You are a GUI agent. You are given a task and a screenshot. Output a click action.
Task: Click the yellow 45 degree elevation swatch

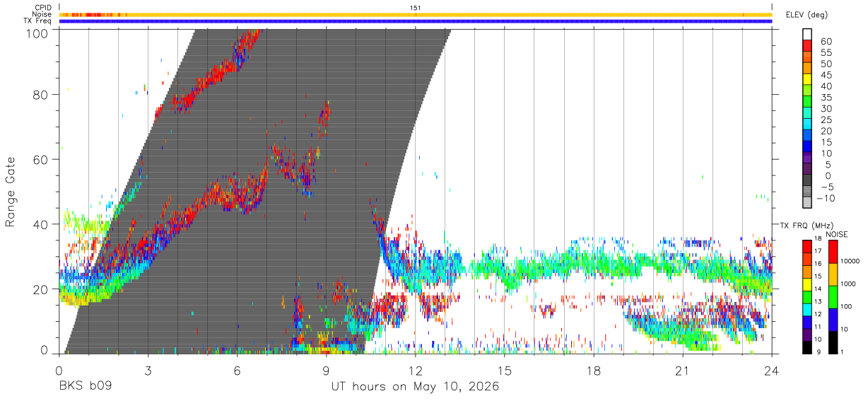[x=807, y=79]
